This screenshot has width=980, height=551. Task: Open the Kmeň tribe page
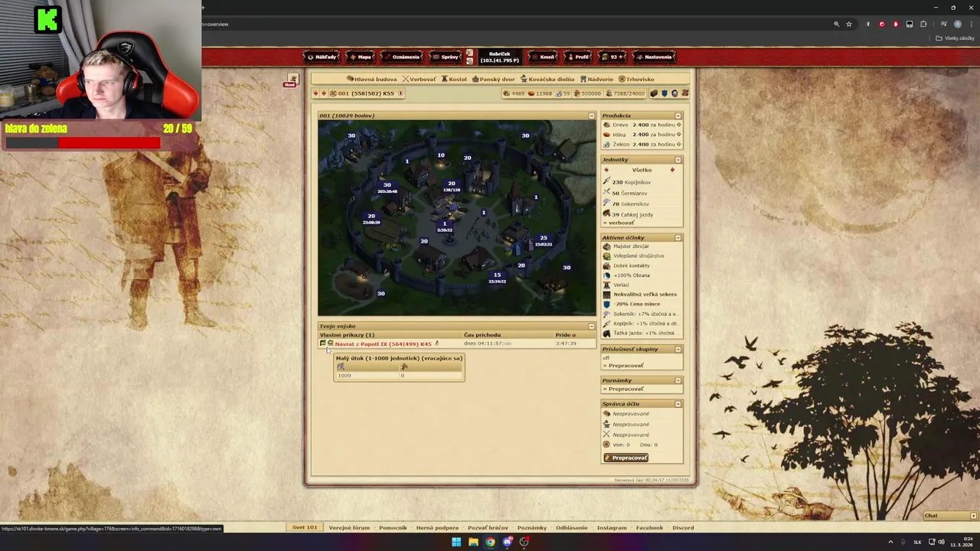(544, 57)
